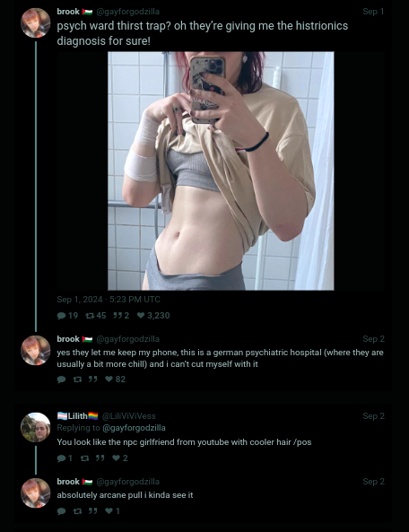
Task: Open the 'Sep 1' date link of first tweet
Action: pos(373,12)
